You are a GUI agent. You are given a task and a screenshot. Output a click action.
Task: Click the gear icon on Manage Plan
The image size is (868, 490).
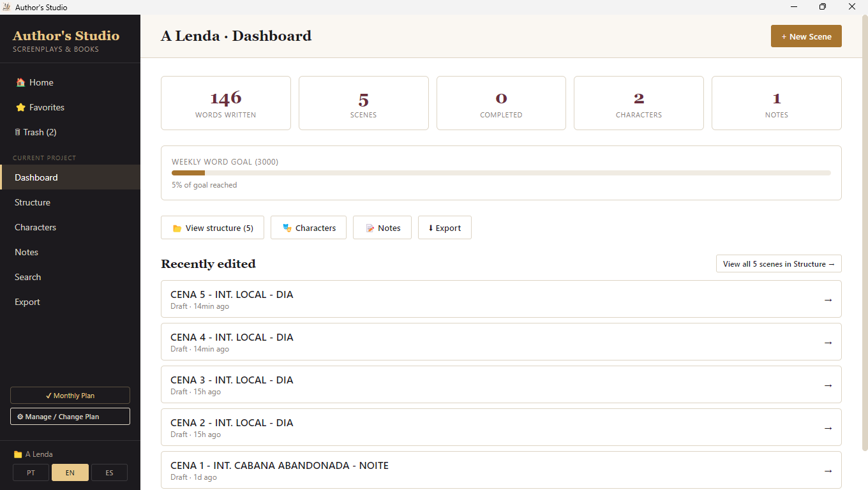click(x=20, y=417)
